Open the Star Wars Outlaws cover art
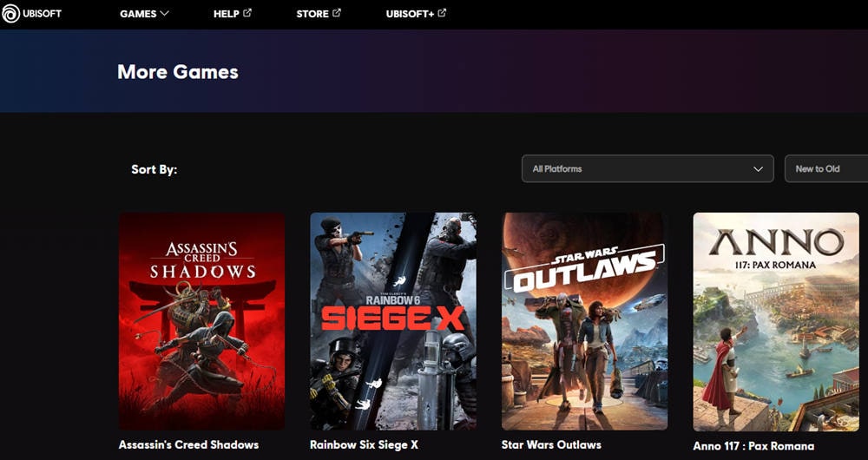The image size is (868, 460). point(584,321)
